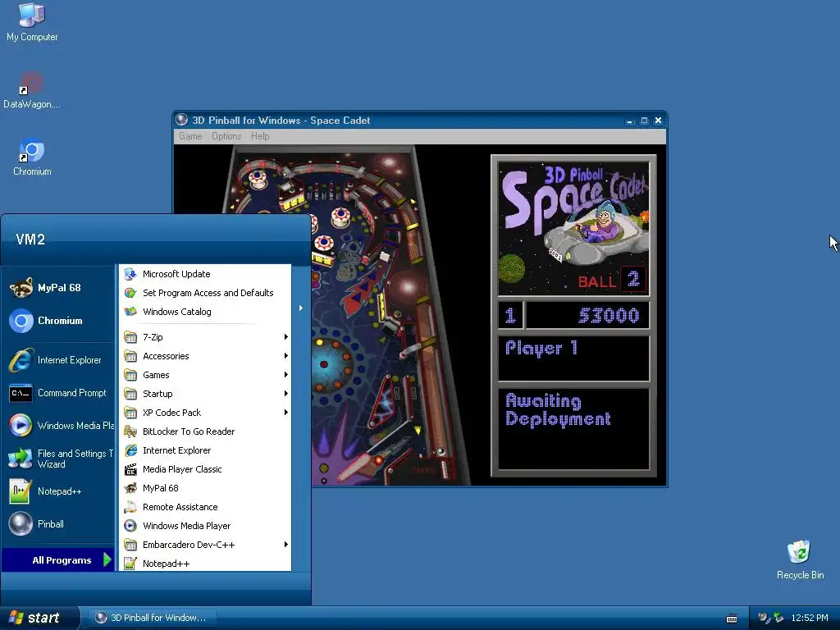Click the Awaiting Deployment message box
This screenshot has height=630, width=840.
[573, 428]
